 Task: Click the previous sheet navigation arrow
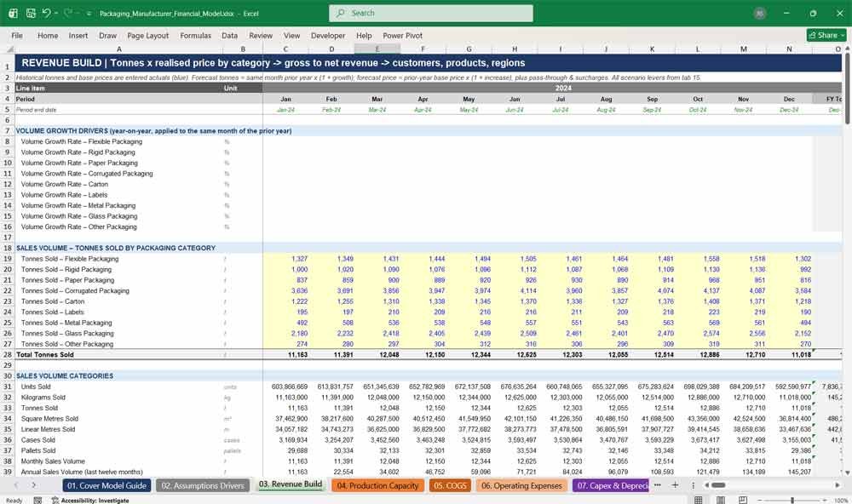(x=16, y=485)
